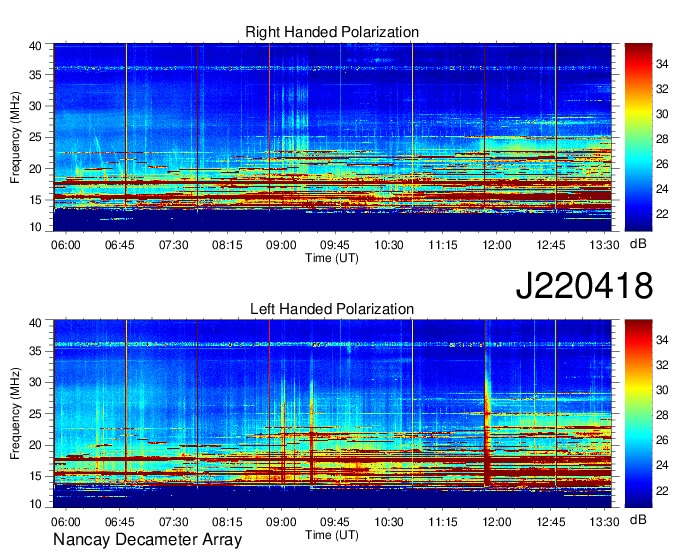Click Time (UT) label under Right Handed plot

coord(332,258)
